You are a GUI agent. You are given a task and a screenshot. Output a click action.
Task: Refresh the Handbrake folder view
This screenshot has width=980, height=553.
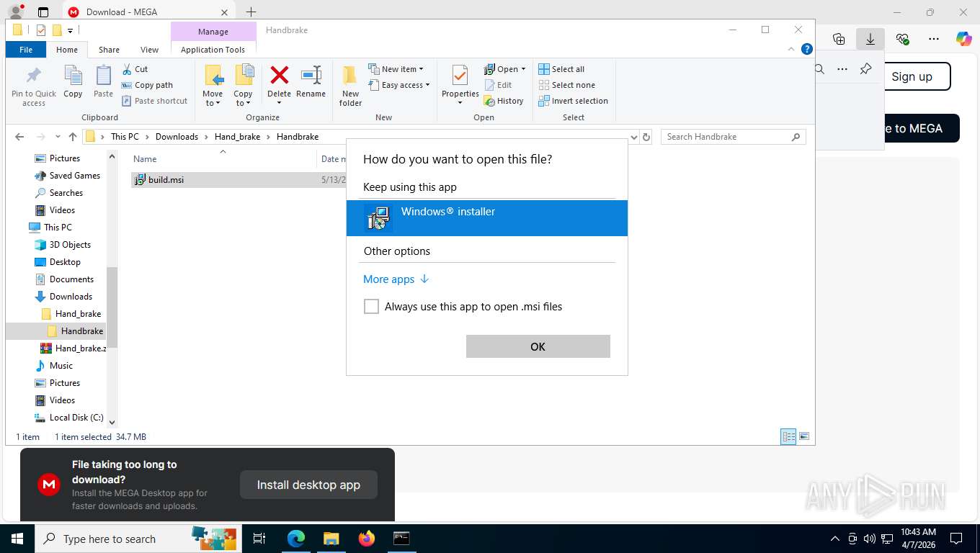(646, 137)
